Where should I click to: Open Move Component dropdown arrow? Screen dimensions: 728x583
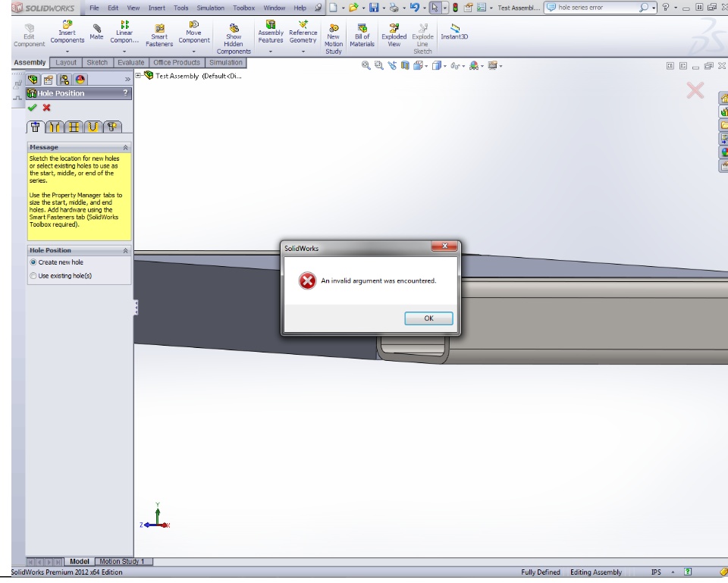coord(194,52)
